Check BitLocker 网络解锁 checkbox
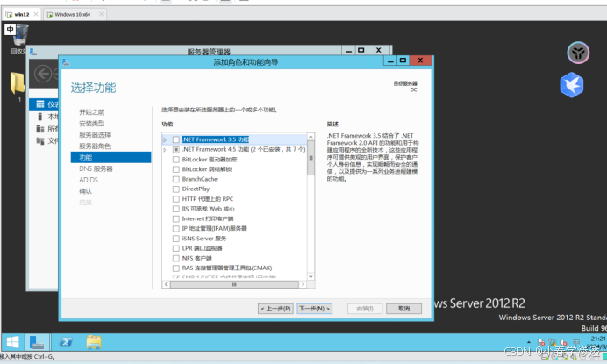Image resolution: width=607 pixels, height=364 pixels. click(x=176, y=169)
